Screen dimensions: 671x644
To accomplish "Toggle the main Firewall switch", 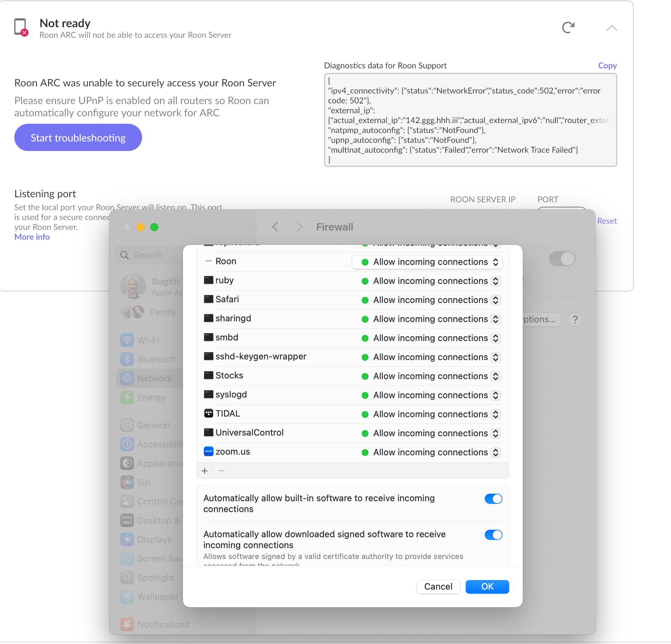I will pyautogui.click(x=562, y=259).
